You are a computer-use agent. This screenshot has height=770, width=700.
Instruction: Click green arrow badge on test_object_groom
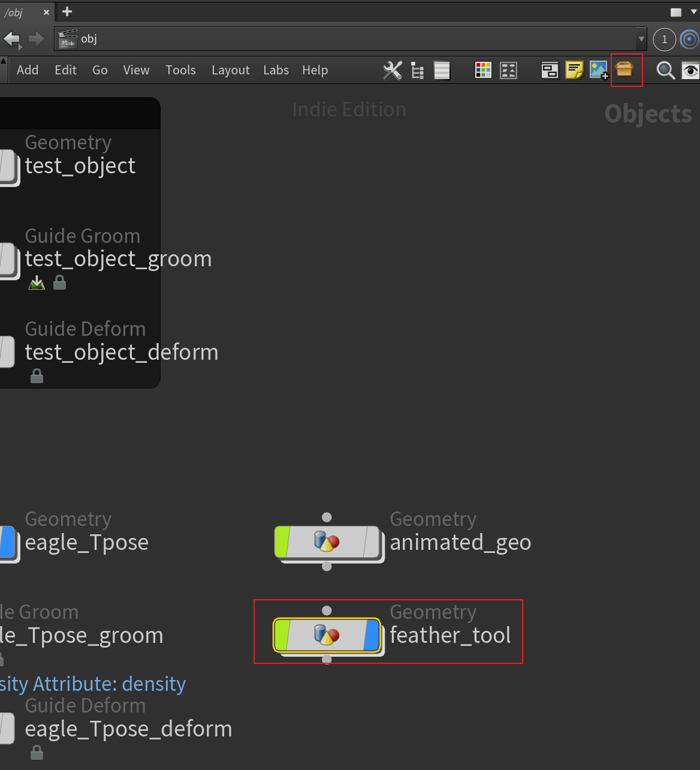click(37, 282)
